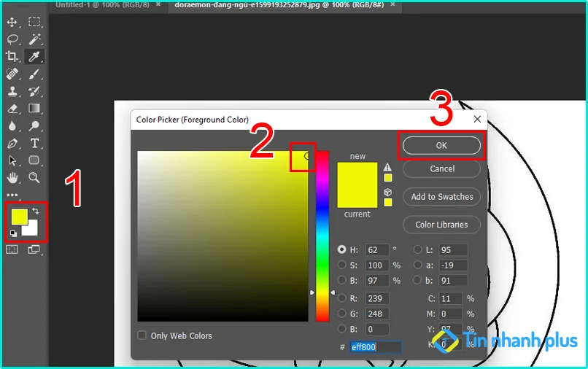Select the R red radio button

coord(341,298)
